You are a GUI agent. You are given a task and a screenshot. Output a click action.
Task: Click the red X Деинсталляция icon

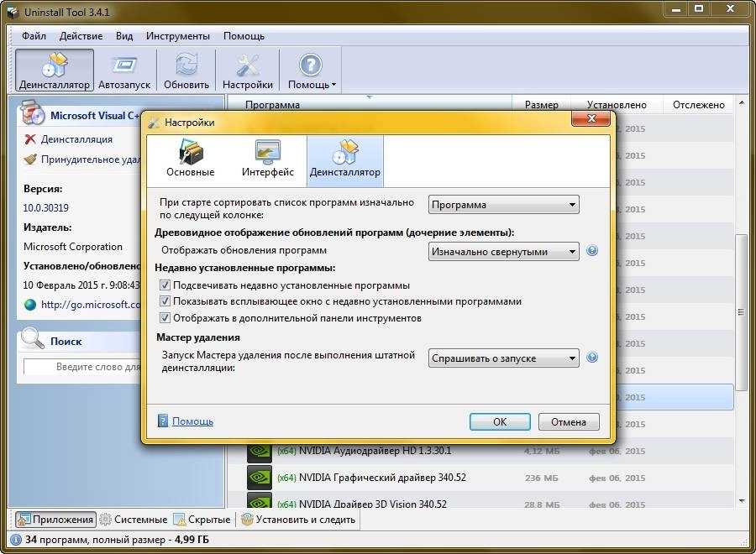pos(30,139)
